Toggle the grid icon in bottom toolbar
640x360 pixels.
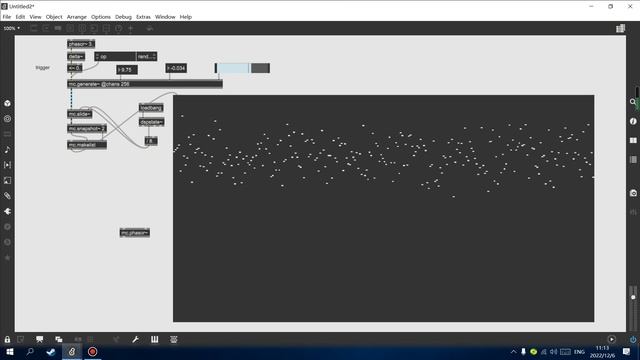pyautogui.click(x=91, y=339)
